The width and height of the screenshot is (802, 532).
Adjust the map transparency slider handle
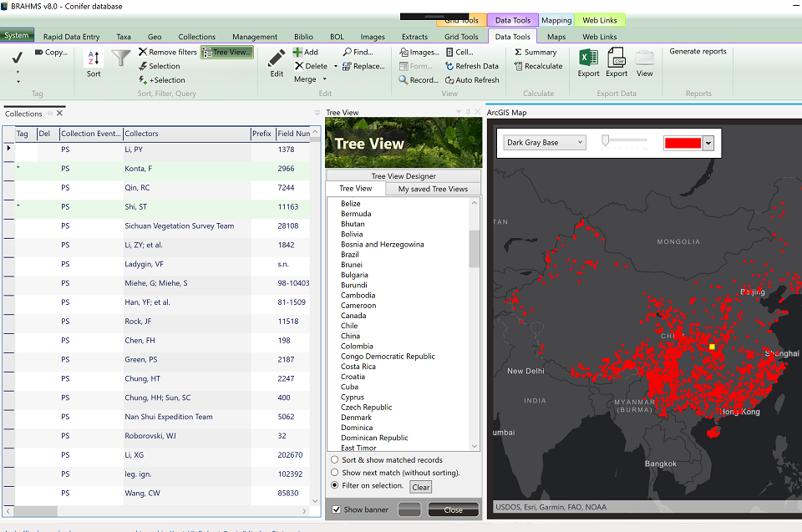pos(605,140)
